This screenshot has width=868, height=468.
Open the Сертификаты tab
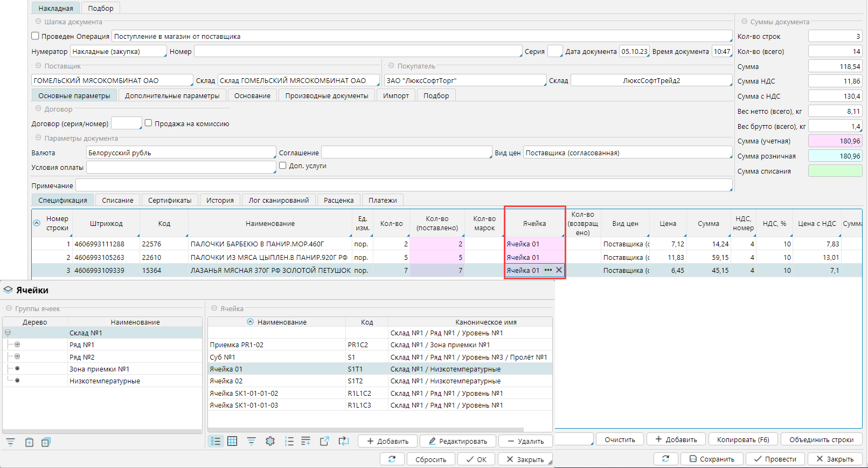[x=170, y=200]
